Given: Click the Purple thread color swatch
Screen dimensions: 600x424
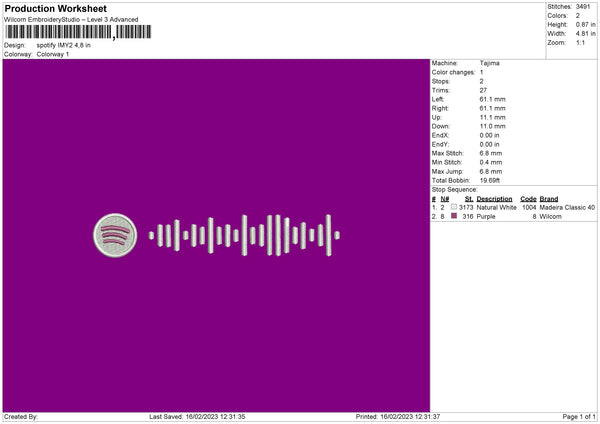Looking at the screenshot, I should coord(454,216).
